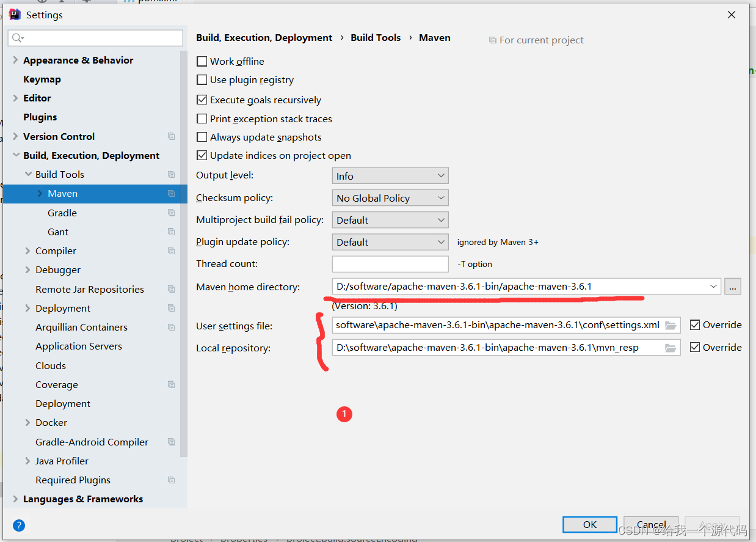
Task: Collapse Build, Execution, Deployment node
Action: pos(15,155)
